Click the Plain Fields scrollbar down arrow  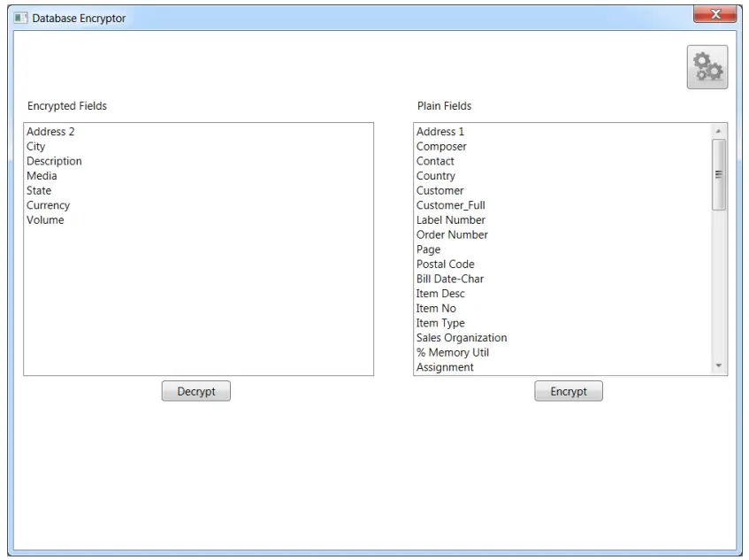point(718,365)
